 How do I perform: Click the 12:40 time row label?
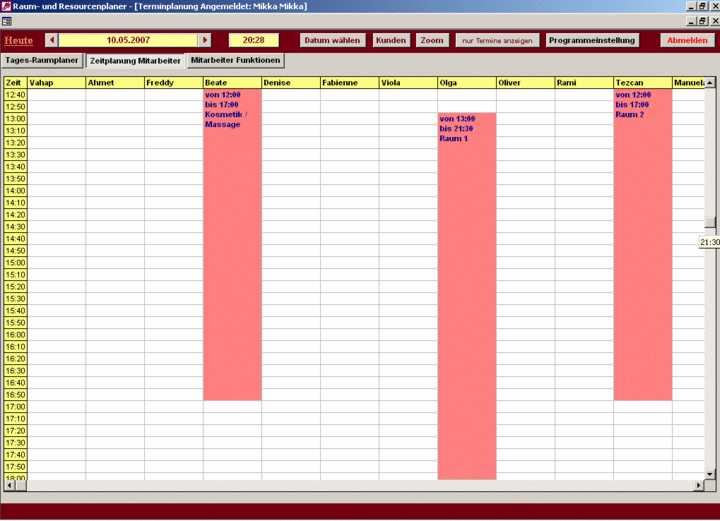click(16, 95)
